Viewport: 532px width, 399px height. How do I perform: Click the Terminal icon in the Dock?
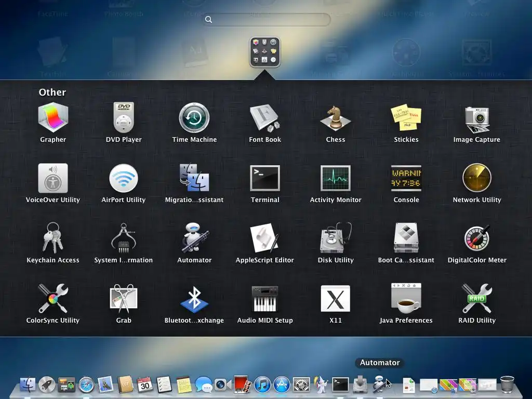click(340, 385)
